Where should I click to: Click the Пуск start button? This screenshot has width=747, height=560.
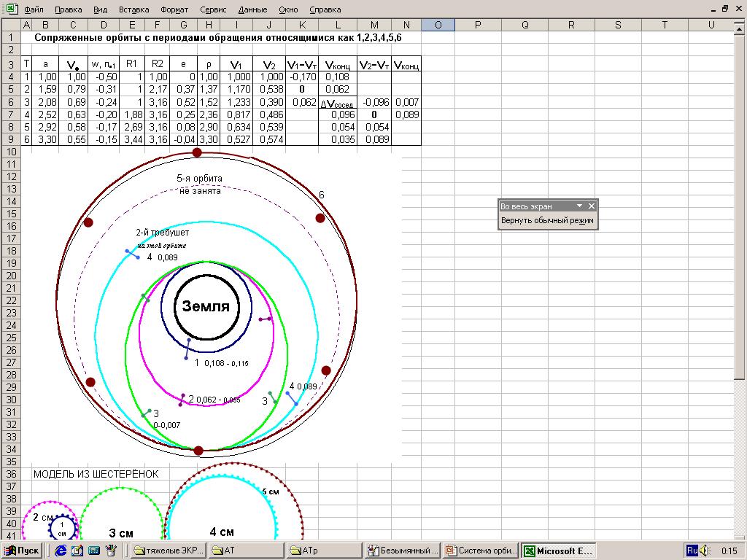[22, 551]
